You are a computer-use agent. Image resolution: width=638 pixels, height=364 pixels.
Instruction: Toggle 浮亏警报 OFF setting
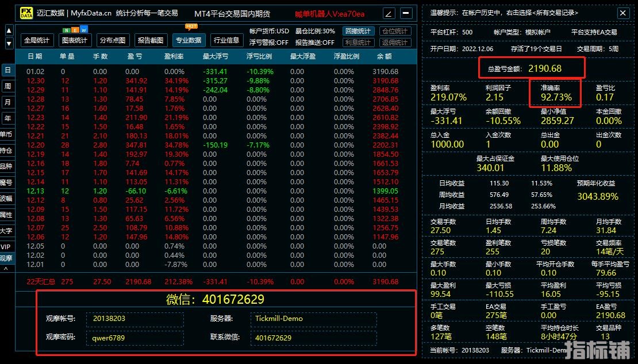(269, 42)
